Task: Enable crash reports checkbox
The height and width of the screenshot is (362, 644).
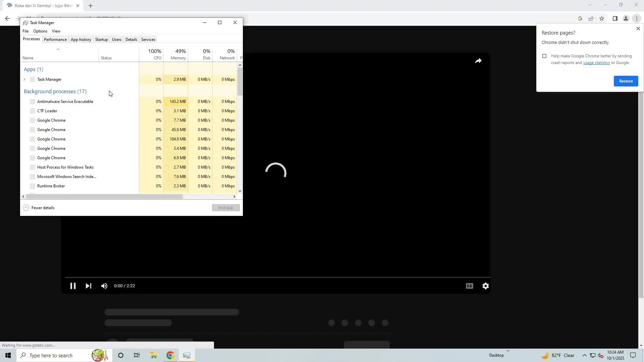Action: click(x=544, y=56)
